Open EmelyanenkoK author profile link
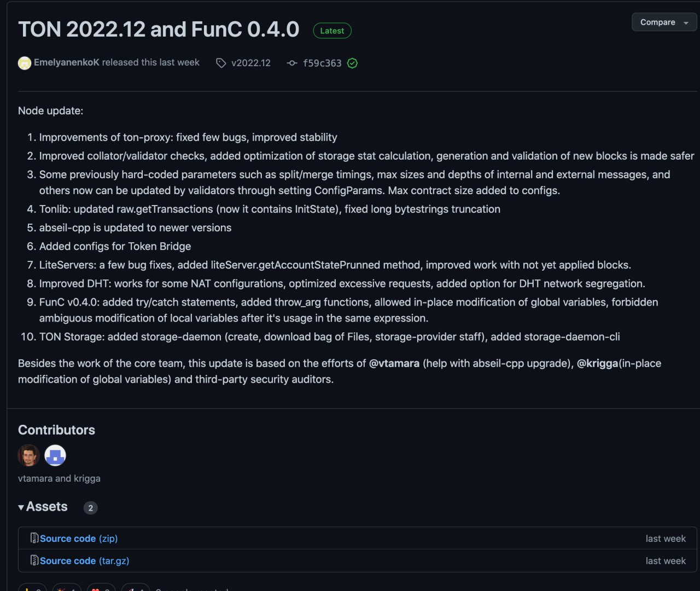Screen dimensions: 700x591 pyautogui.click(x=67, y=62)
